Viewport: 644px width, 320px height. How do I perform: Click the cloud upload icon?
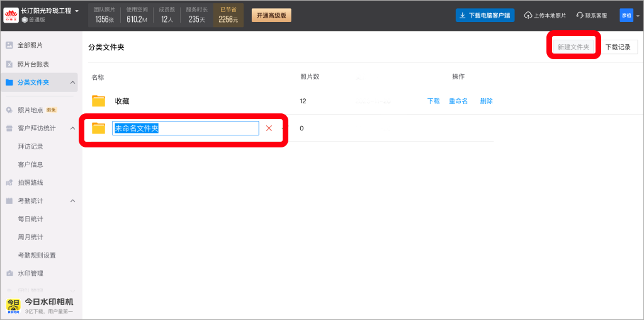click(528, 16)
